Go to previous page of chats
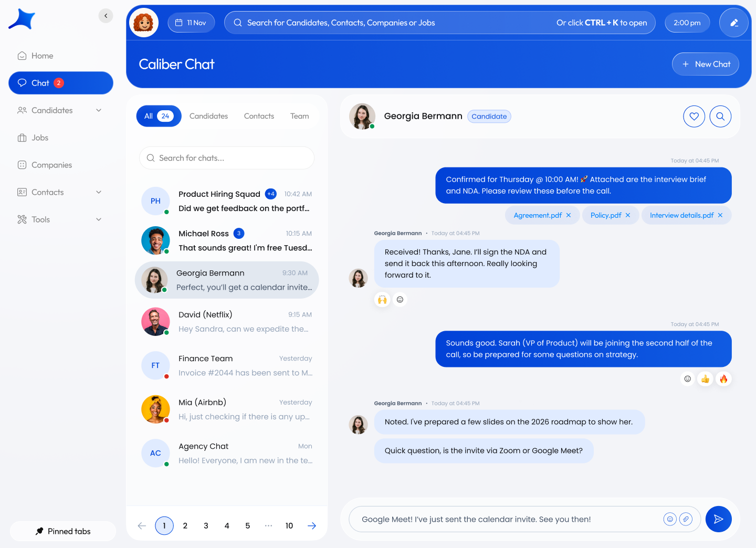756x548 pixels. point(142,526)
